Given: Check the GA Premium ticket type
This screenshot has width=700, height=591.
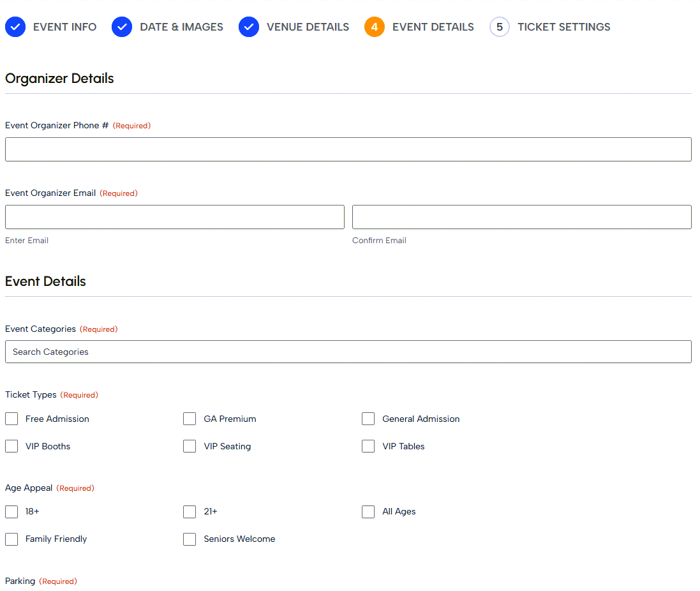Looking at the screenshot, I should point(190,419).
